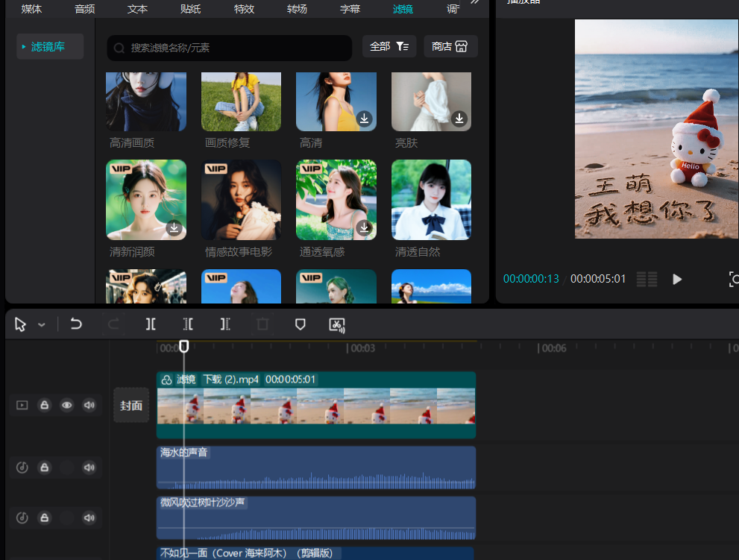Select the 海水的声音 audio clip
The height and width of the screenshot is (560, 739).
[315, 468]
